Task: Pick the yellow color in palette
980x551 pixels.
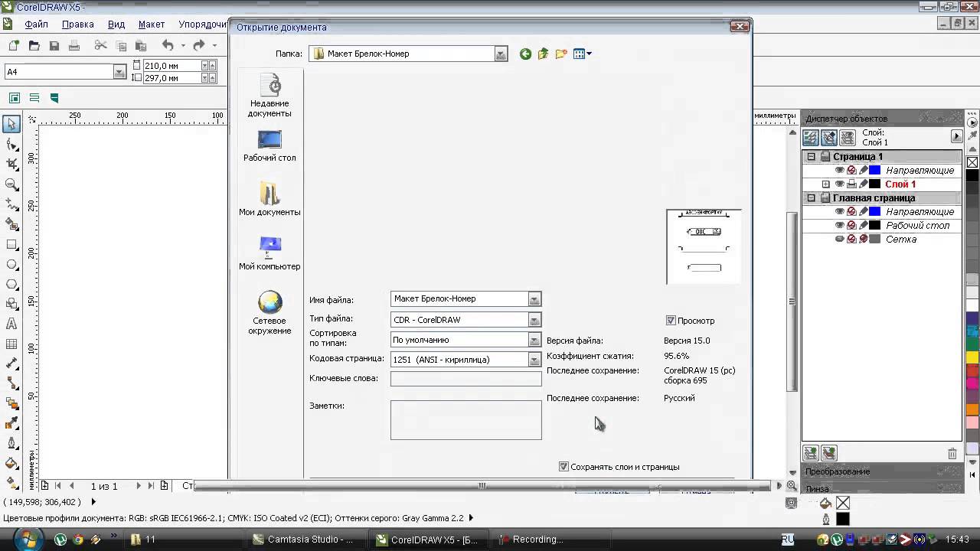Action: point(972,357)
